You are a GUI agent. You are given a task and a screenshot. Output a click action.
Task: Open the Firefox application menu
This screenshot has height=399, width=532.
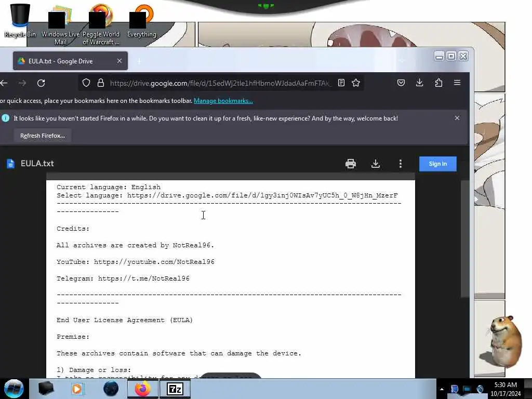pos(457,83)
